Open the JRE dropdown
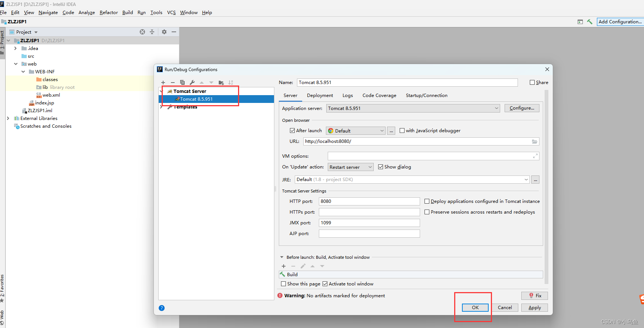This screenshot has height=328, width=644. point(412,180)
